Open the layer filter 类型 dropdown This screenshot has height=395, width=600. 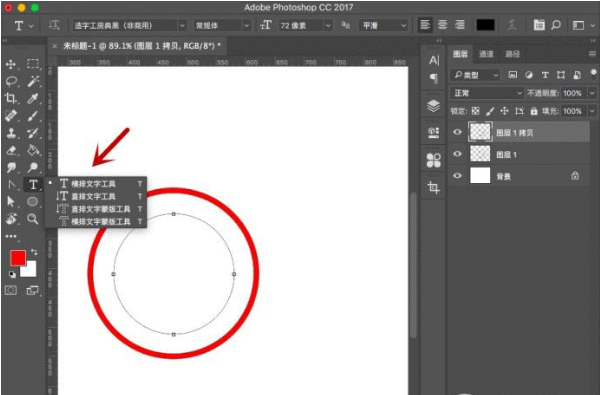(x=475, y=75)
